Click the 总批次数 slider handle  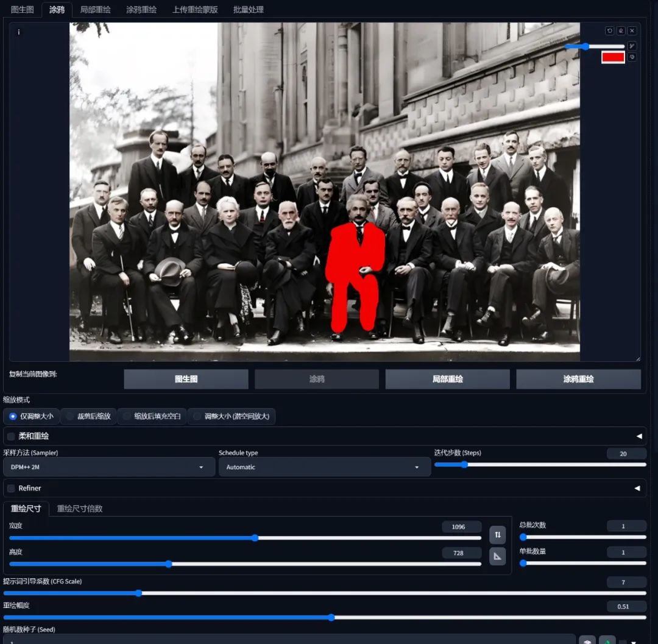pyautogui.click(x=523, y=537)
